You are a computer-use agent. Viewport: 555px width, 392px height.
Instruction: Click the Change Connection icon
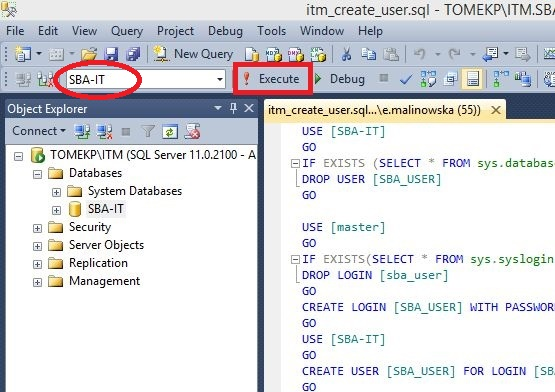pos(46,79)
